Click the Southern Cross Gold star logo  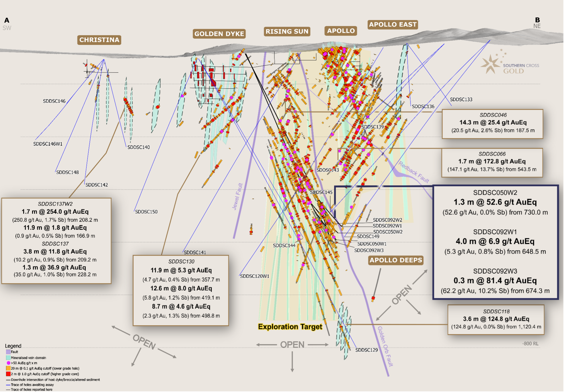(491, 64)
